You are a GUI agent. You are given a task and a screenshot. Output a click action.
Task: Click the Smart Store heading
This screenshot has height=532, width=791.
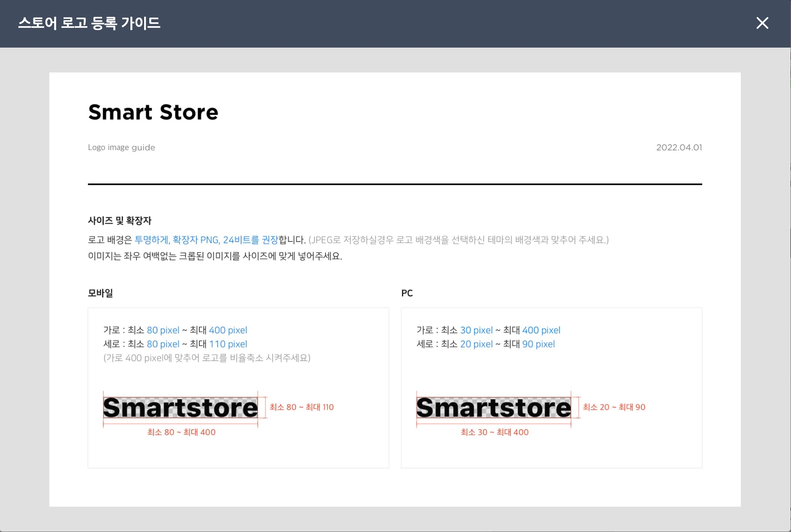[153, 112]
